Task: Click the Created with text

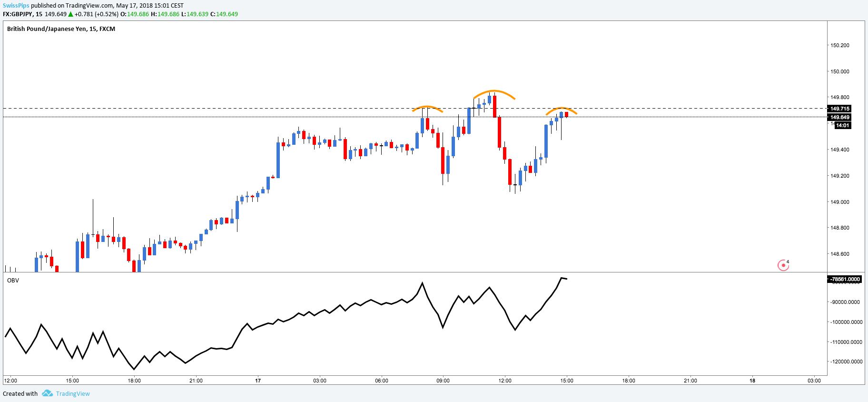Action: [20, 394]
